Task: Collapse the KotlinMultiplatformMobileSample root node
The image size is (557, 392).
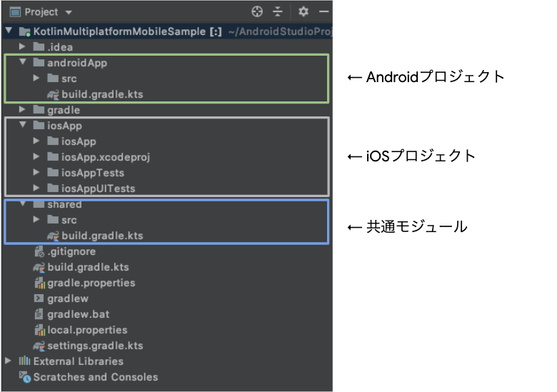Action: point(9,31)
